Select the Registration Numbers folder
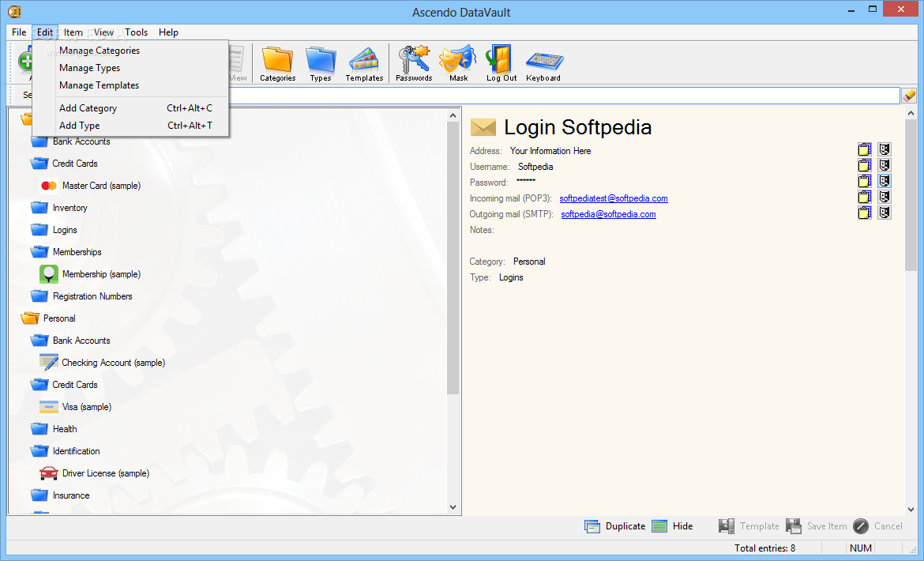This screenshot has height=561, width=924. coord(81,296)
